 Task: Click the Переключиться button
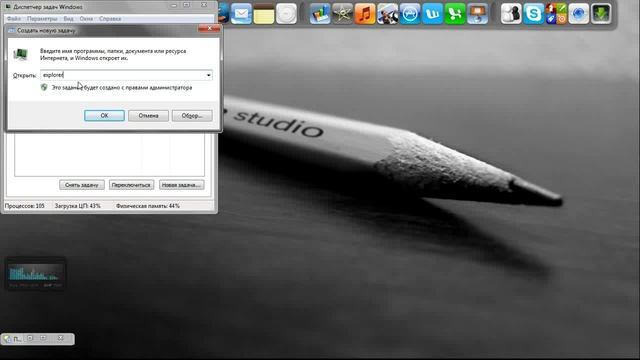(131, 185)
